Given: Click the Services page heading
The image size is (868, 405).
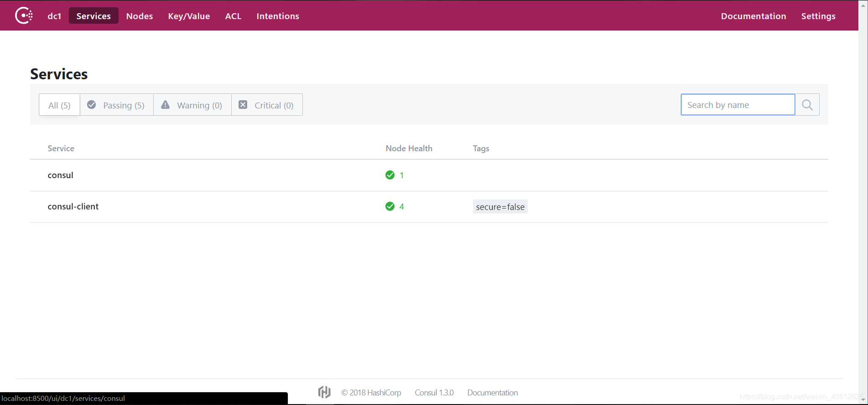Looking at the screenshot, I should click(x=59, y=74).
